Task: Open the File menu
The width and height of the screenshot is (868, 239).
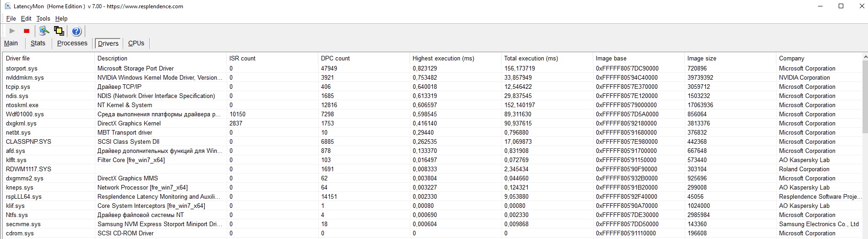Action: coord(11,19)
